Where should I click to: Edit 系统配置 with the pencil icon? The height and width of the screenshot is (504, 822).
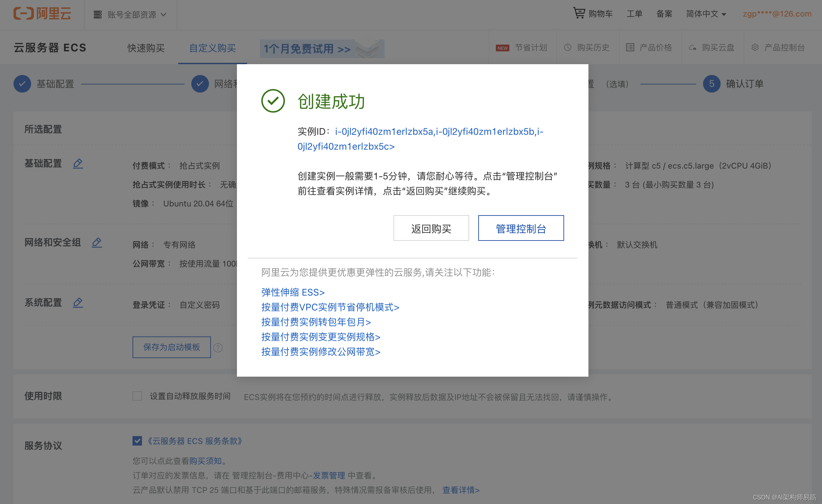(78, 303)
